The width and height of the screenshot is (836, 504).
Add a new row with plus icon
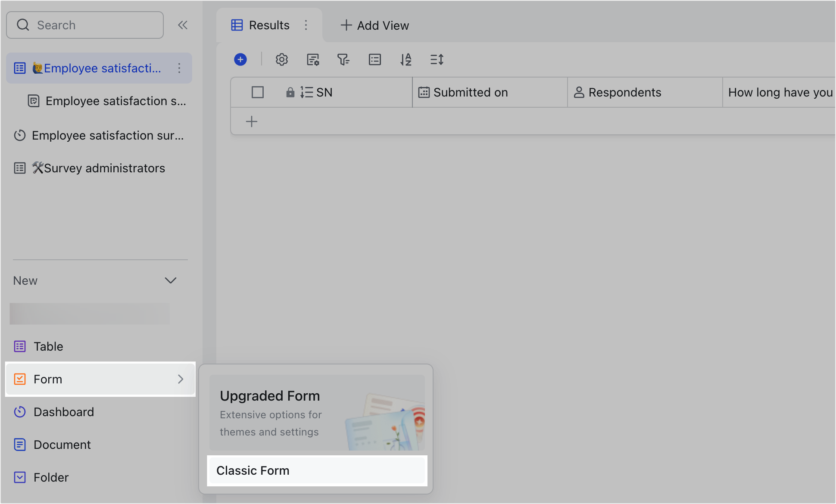click(x=252, y=121)
